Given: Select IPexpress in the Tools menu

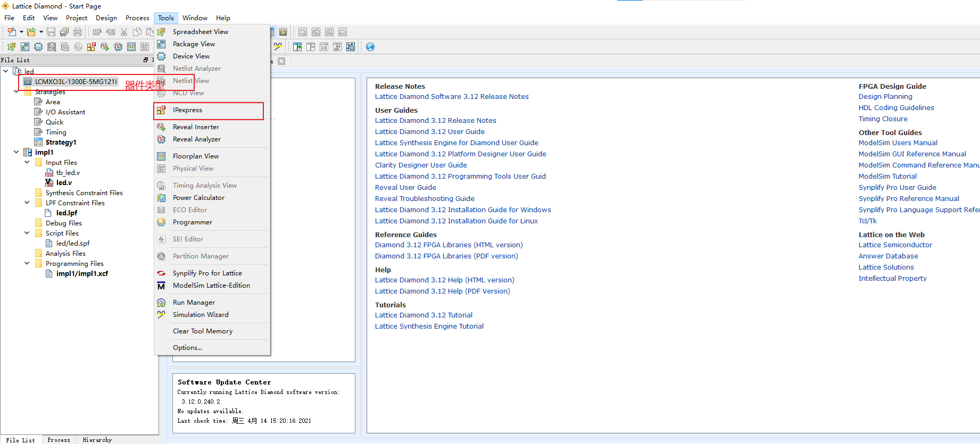Looking at the screenshot, I should (212, 110).
